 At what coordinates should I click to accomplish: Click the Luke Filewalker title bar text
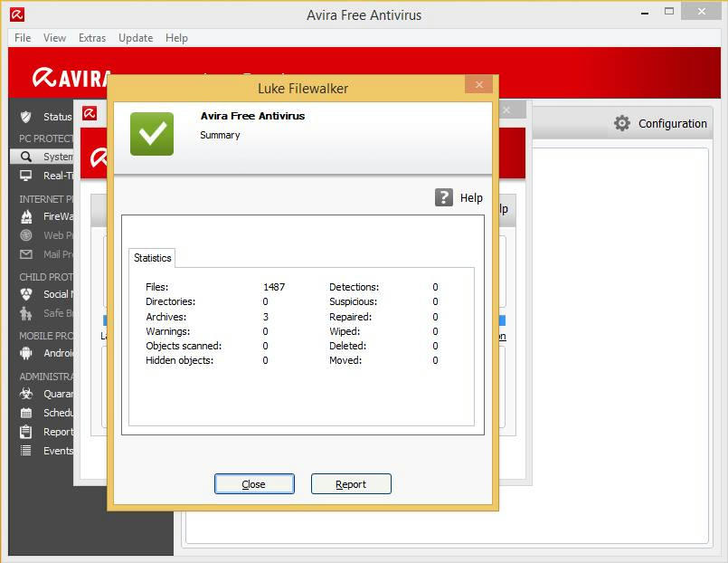click(x=303, y=89)
